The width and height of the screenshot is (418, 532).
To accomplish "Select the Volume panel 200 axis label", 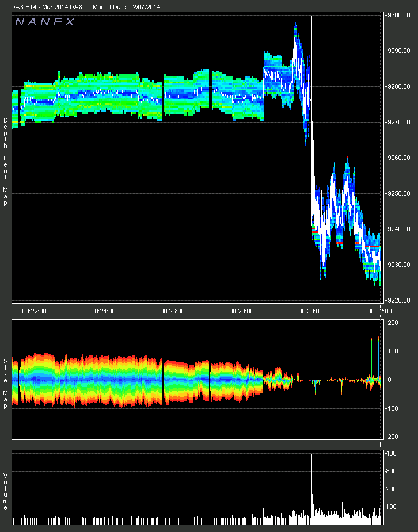I will 392,489.
